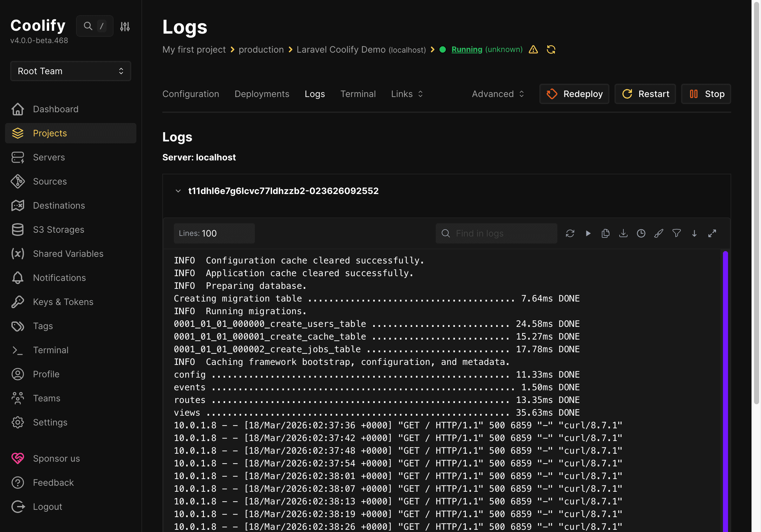
Task: Switch to the Deployments tab
Action: 262,94
